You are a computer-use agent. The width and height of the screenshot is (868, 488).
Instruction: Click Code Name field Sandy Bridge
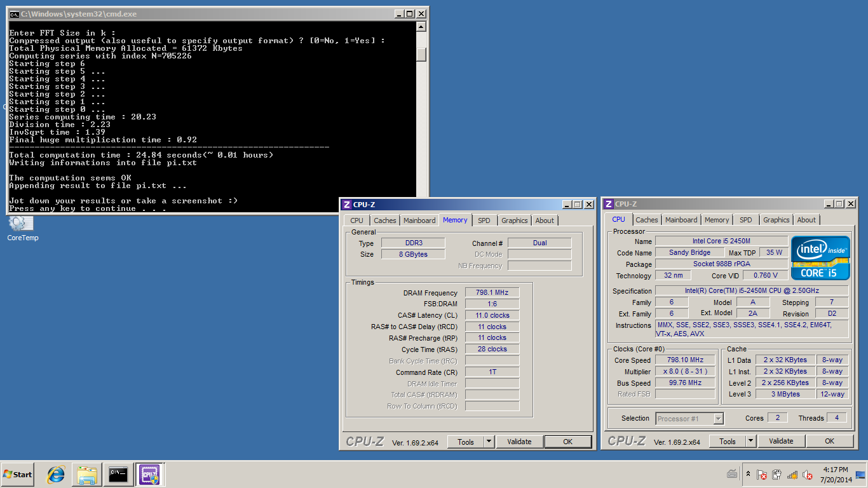tap(690, 253)
